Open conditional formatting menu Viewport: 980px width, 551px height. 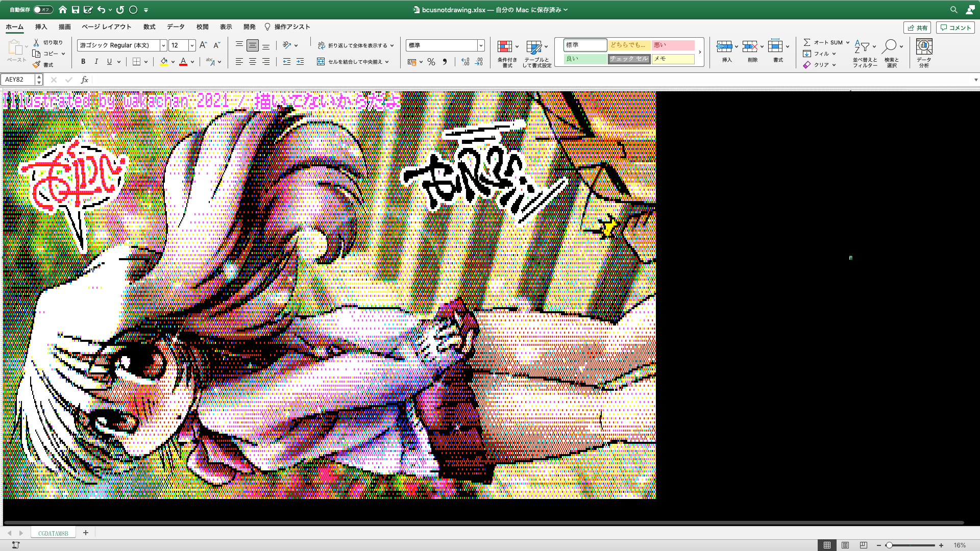pyautogui.click(x=507, y=54)
